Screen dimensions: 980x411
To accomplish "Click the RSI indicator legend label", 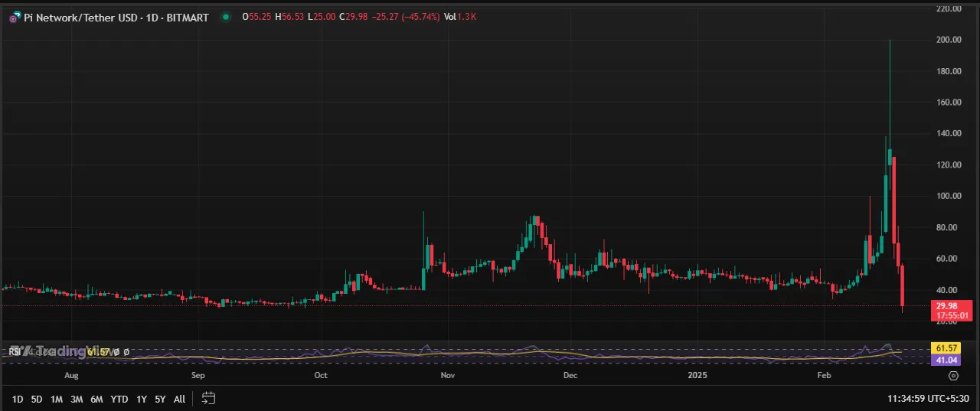I will coord(15,352).
